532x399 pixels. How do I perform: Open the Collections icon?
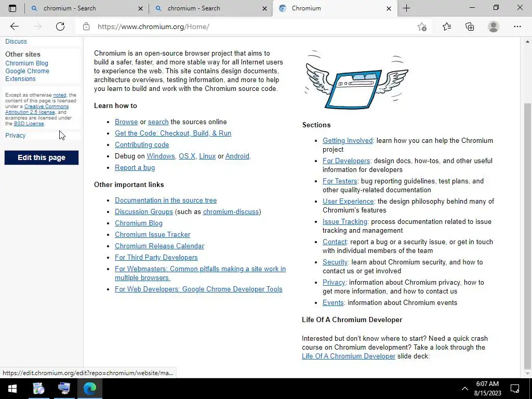point(470,26)
